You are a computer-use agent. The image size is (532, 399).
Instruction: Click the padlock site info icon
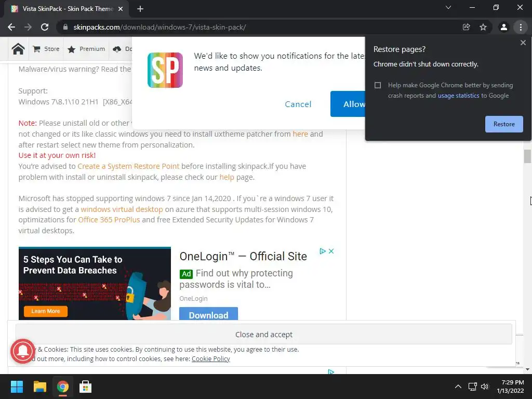click(65, 27)
